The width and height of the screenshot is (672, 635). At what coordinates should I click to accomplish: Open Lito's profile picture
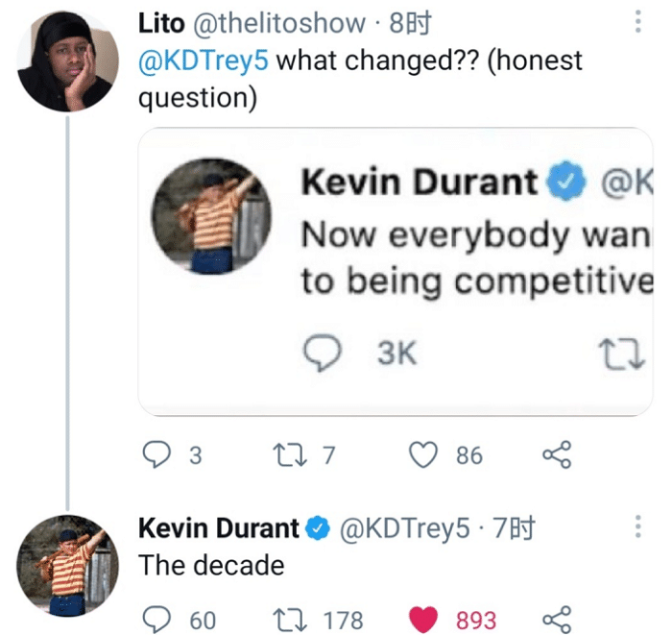pyautogui.click(x=66, y=61)
